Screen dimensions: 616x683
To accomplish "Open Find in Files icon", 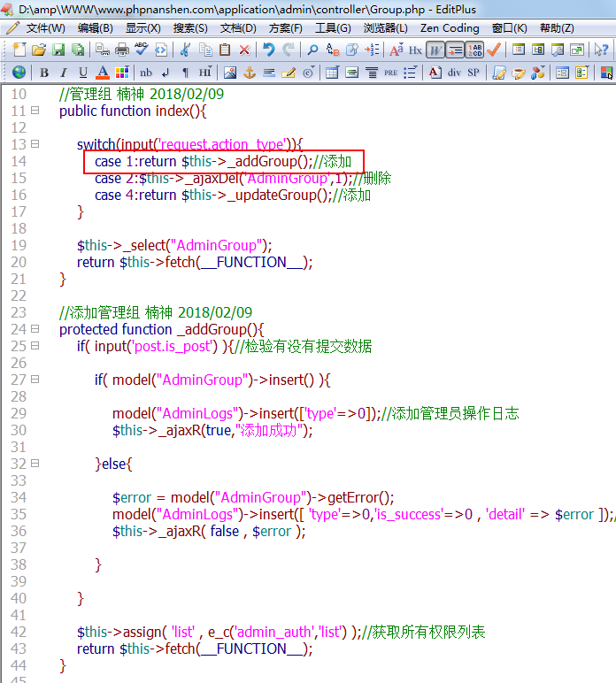I will click(352, 50).
